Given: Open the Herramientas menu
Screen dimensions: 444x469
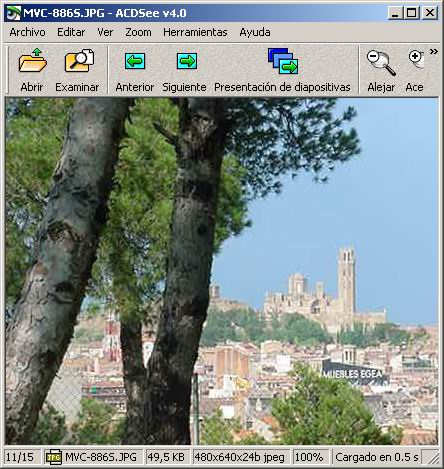Looking at the screenshot, I should click(x=195, y=32).
